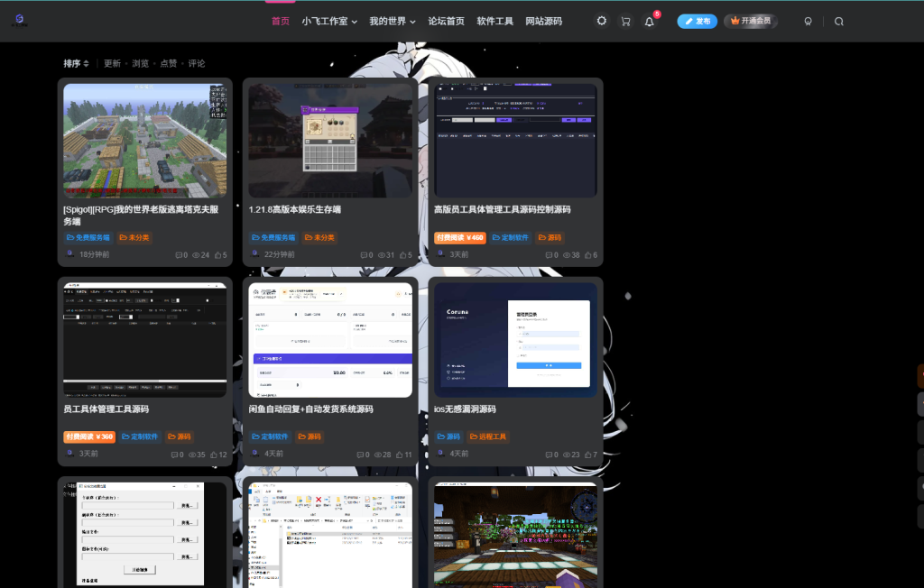
Task: Open the 高版员工具体管理工具源码控制源码 thumbnail
Action: pyautogui.click(x=515, y=140)
